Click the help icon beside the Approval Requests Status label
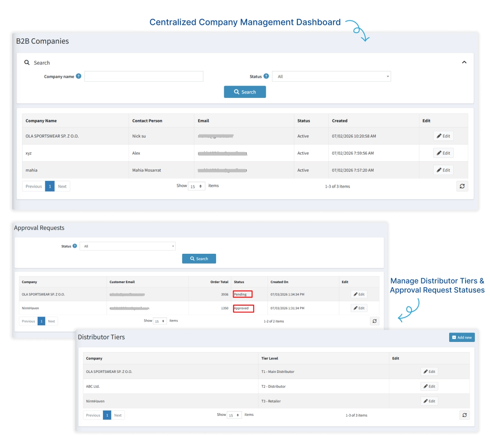Screen dimensions: 490x448 click(75, 246)
